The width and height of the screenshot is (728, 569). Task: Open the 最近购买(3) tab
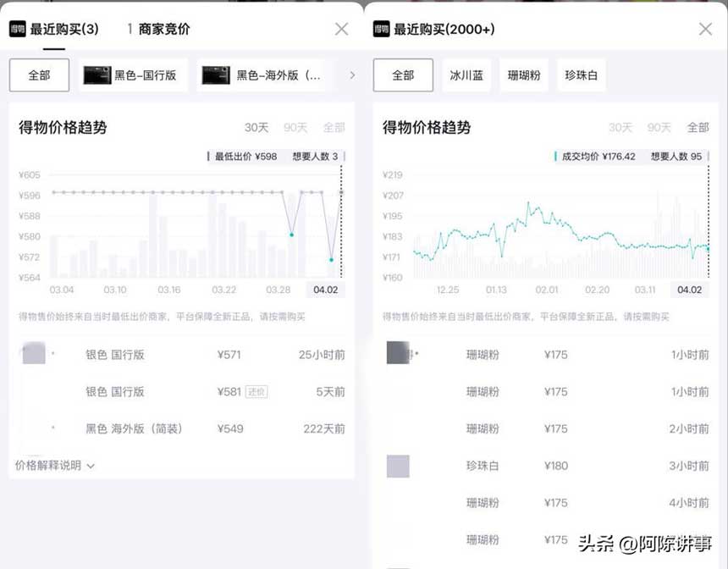coord(64,30)
